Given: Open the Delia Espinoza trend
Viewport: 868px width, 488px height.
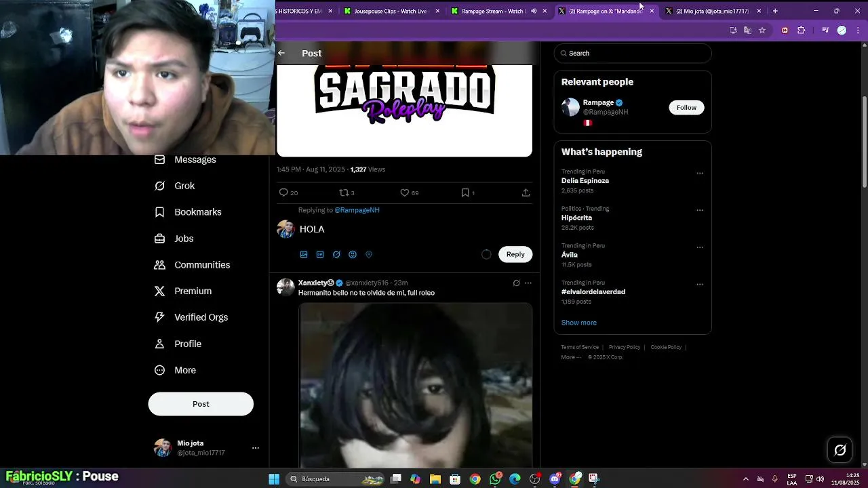Looking at the screenshot, I should pos(585,181).
